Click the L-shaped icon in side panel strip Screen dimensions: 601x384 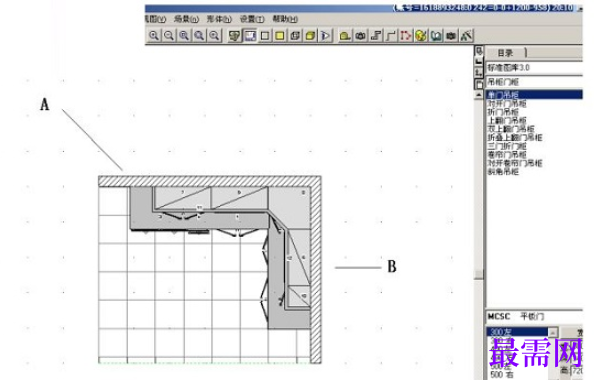(479, 61)
